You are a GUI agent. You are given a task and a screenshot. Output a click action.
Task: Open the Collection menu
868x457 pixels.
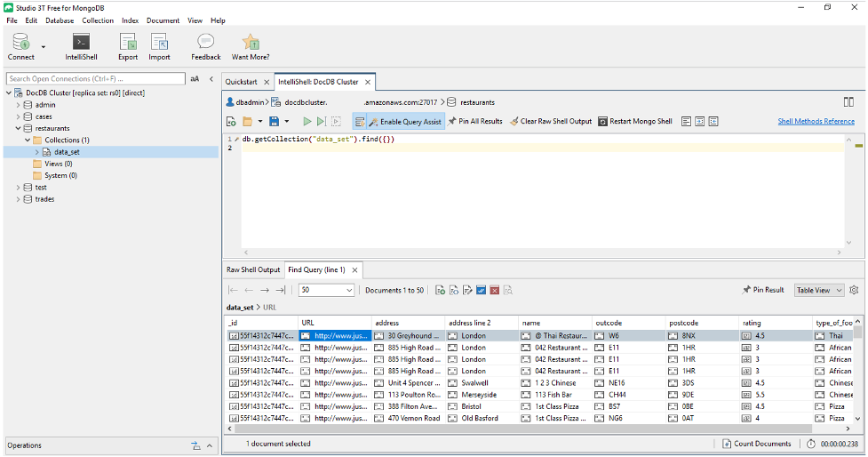[98, 20]
